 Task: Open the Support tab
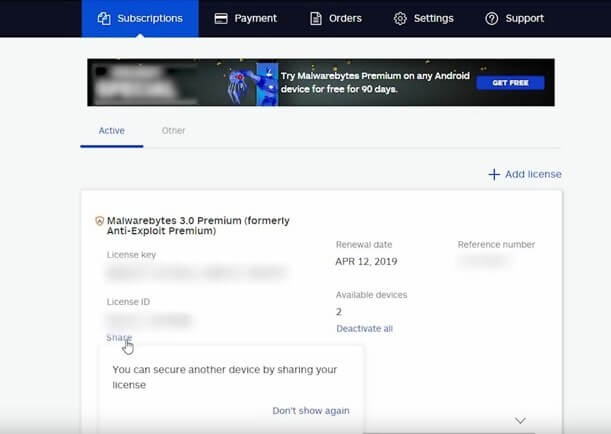click(x=514, y=18)
